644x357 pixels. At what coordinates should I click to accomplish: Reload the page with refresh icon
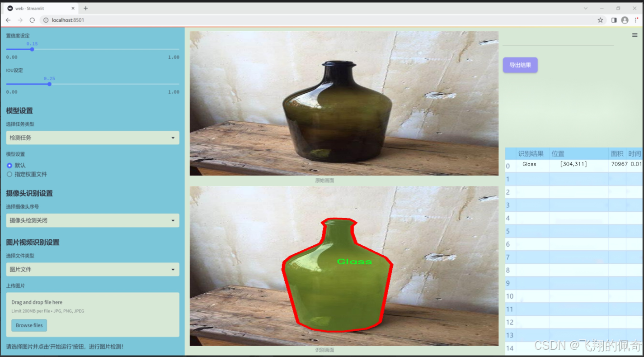point(32,20)
